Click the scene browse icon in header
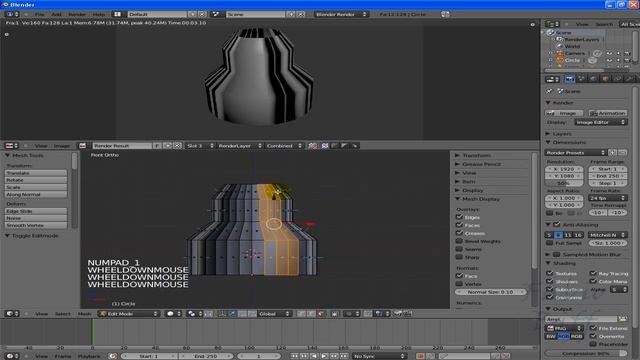Viewport: 640px width, 360px height. coord(216,14)
